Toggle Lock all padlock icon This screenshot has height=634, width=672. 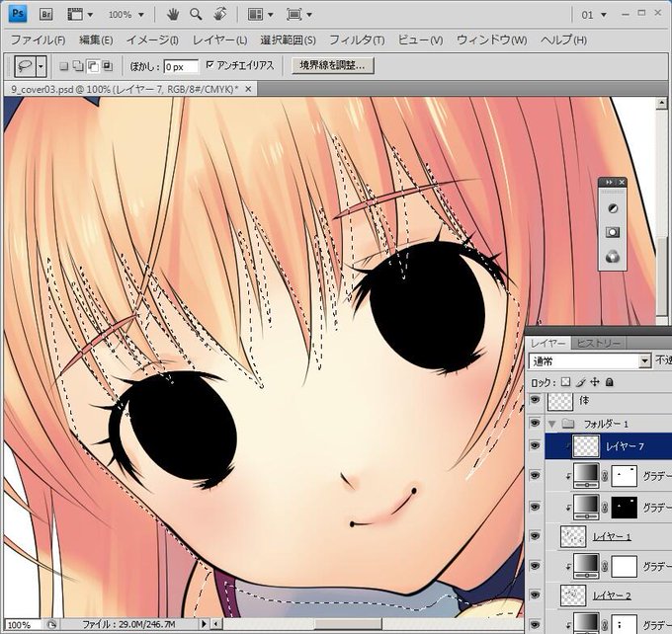click(x=609, y=382)
